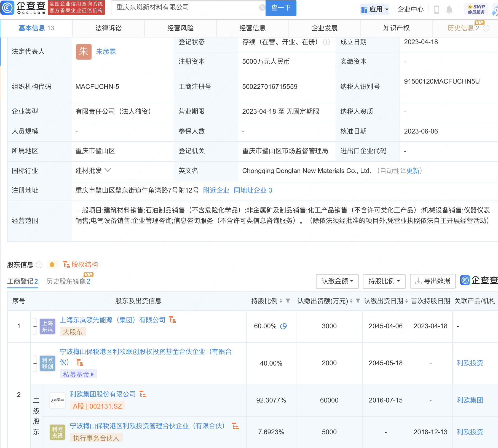This screenshot has width=498, height=448.
Task: Open legal representative 朱彦霖 profile
Action: [106, 52]
